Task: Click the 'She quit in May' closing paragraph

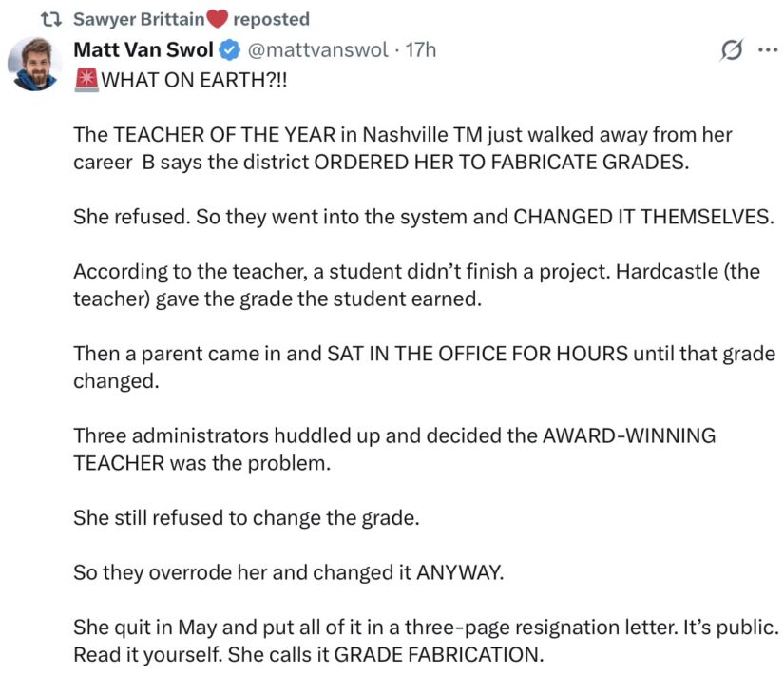Action: pyautogui.click(x=426, y=641)
